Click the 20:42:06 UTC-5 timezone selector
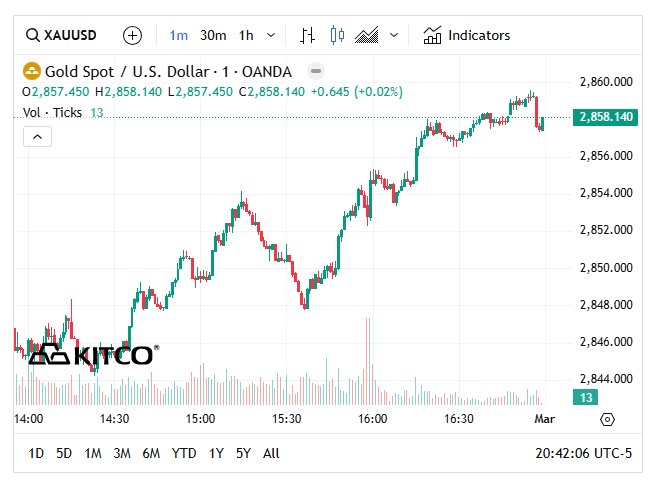The width and height of the screenshot is (649, 482). click(x=583, y=453)
